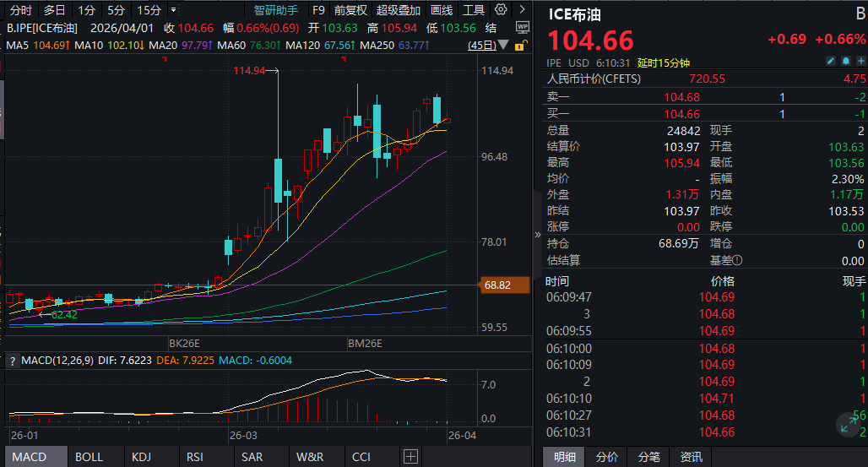Switch to the 资讯 news tab
The width and height of the screenshot is (868, 467).
[x=691, y=457]
